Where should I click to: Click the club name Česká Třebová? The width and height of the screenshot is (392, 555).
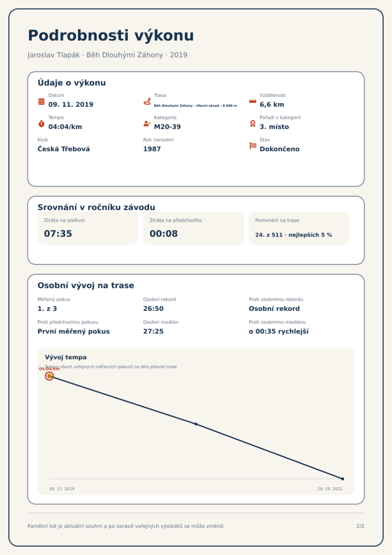pyautogui.click(x=63, y=149)
